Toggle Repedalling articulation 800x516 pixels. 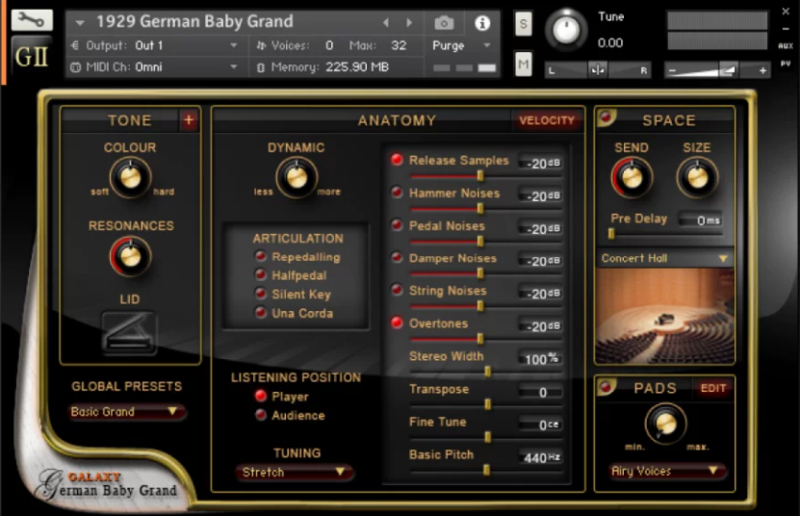tap(261, 256)
